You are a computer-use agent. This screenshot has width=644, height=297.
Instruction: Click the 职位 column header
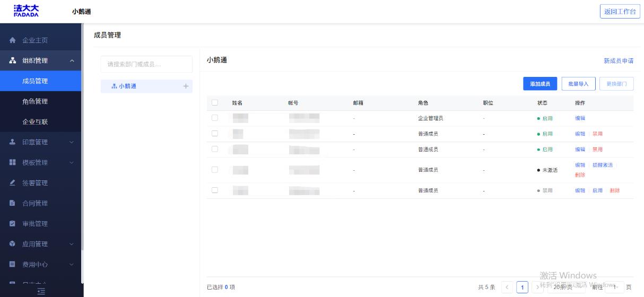pos(488,103)
